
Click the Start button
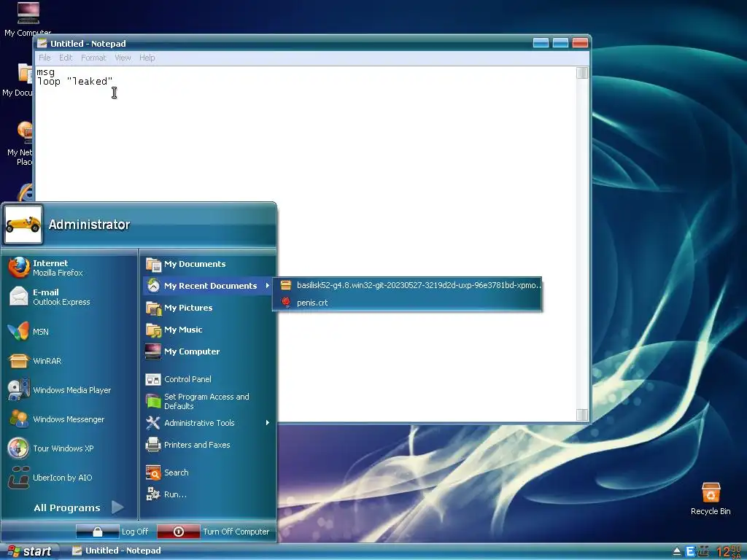click(x=29, y=551)
